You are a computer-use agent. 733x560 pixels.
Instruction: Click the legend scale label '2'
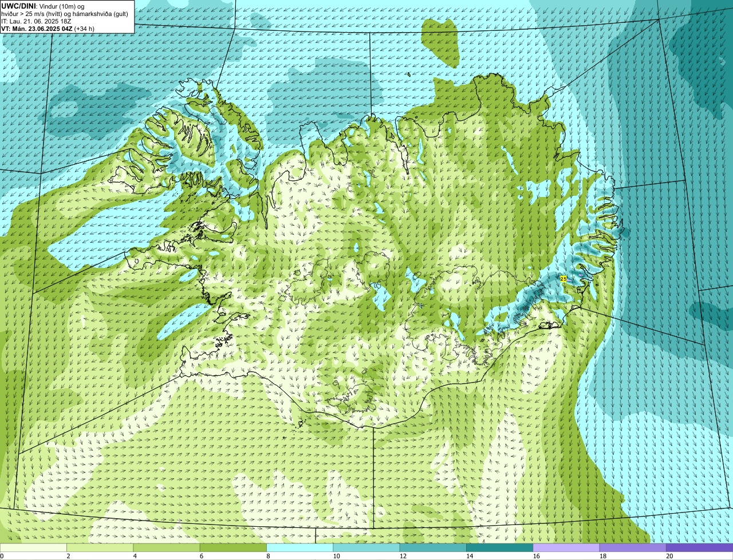click(x=68, y=556)
